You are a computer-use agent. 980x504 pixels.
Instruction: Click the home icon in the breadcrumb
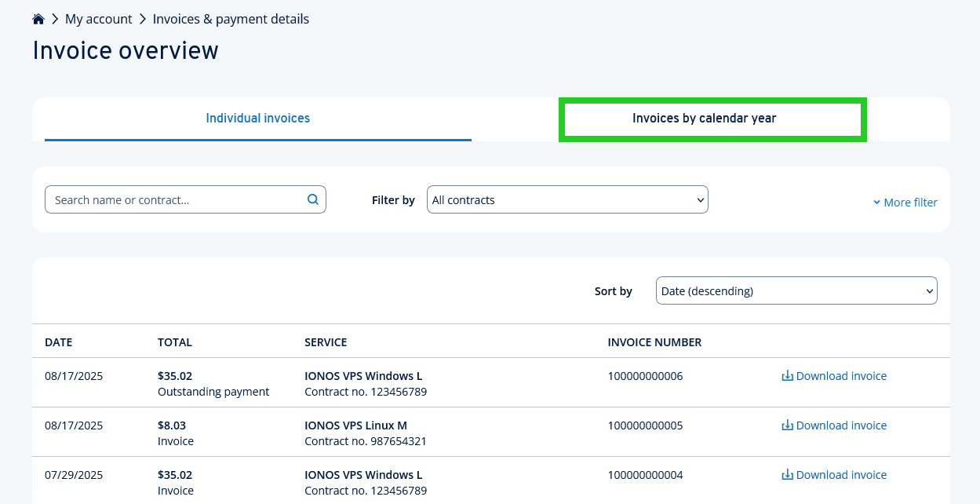point(38,18)
